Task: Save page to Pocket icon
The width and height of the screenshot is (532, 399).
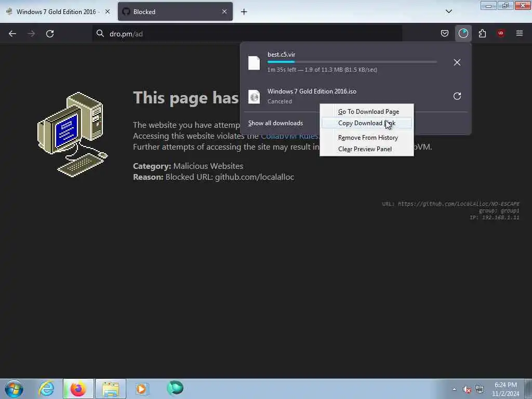Action: click(445, 33)
